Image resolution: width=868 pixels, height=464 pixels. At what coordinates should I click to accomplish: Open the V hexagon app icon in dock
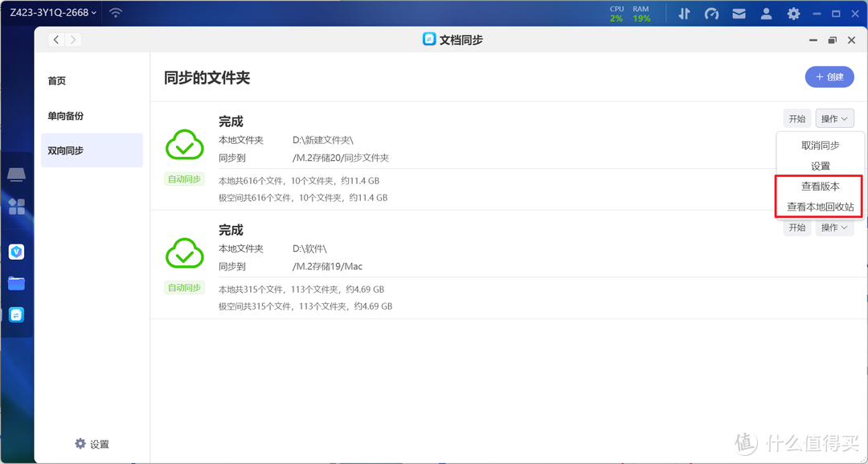coord(17,251)
